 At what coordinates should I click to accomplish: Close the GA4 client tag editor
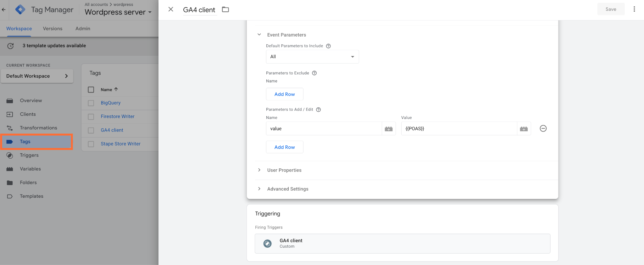tap(171, 9)
